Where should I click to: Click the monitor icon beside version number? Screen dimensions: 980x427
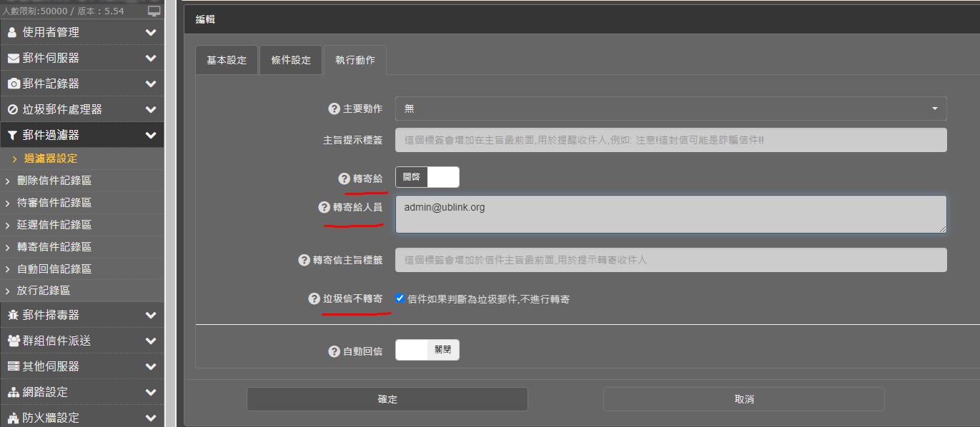point(154,11)
